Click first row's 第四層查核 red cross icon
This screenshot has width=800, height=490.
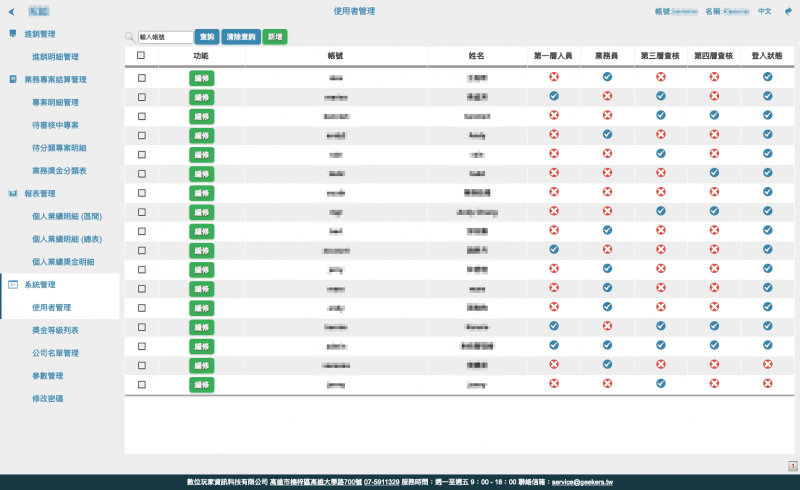pos(714,77)
